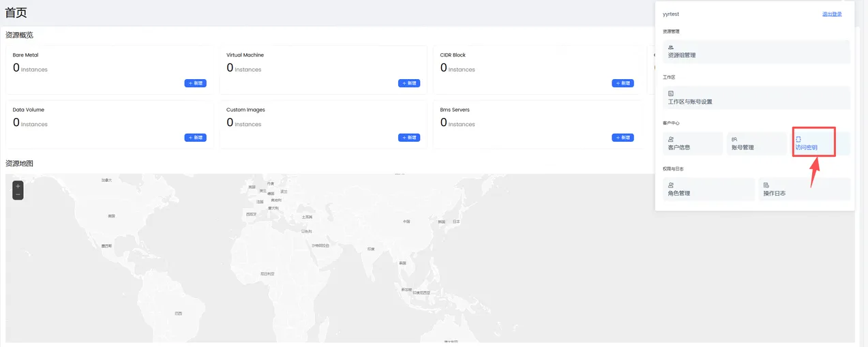The width and height of the screenshot is (868, 347).
Task: Click the Bms Servers card title
Action: coord(455,110)
